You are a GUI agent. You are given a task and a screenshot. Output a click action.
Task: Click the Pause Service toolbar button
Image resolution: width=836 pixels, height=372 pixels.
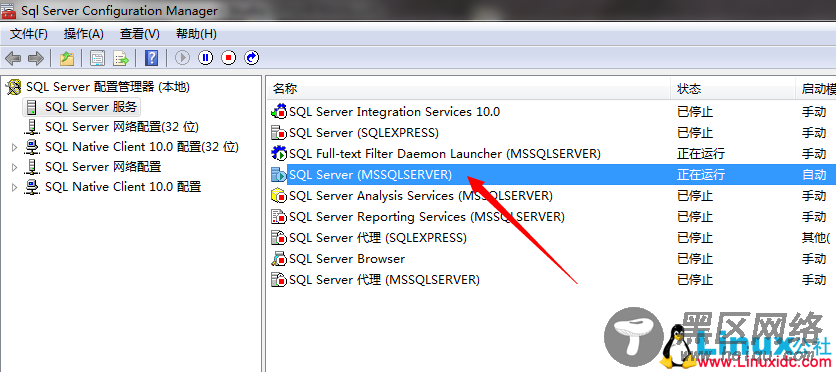pyautogui.click(x=206, y=58)
